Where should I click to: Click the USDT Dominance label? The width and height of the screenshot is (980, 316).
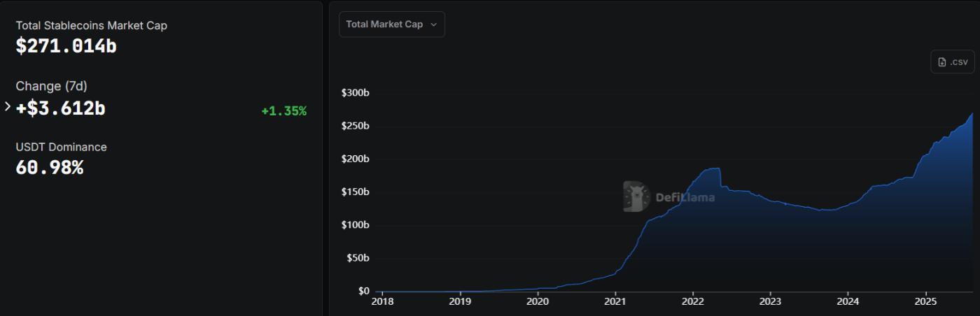click(62, 147)
